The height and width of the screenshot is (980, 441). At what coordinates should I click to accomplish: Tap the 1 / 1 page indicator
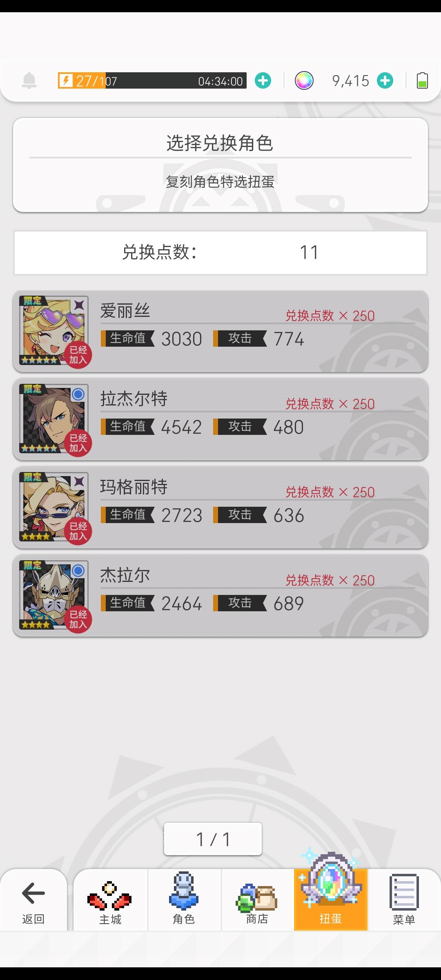(x=213, y=839)
